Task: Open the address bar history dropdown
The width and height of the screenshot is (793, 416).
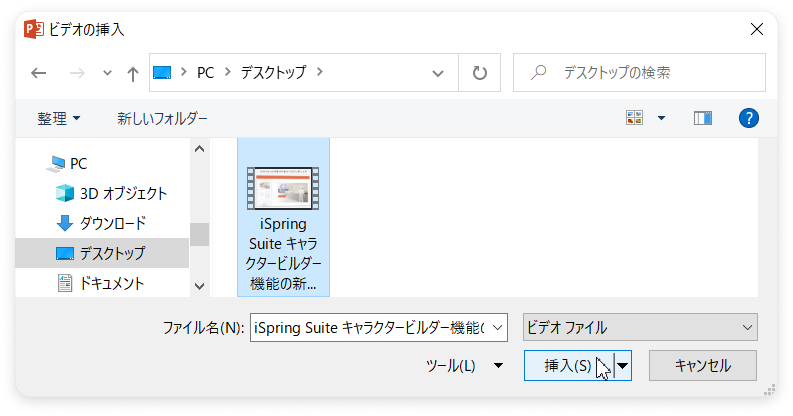Action: [x=438, y=73]
